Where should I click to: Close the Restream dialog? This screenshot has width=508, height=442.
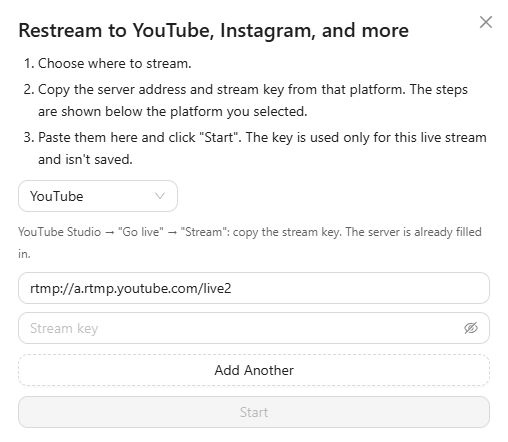pos(486,22)
